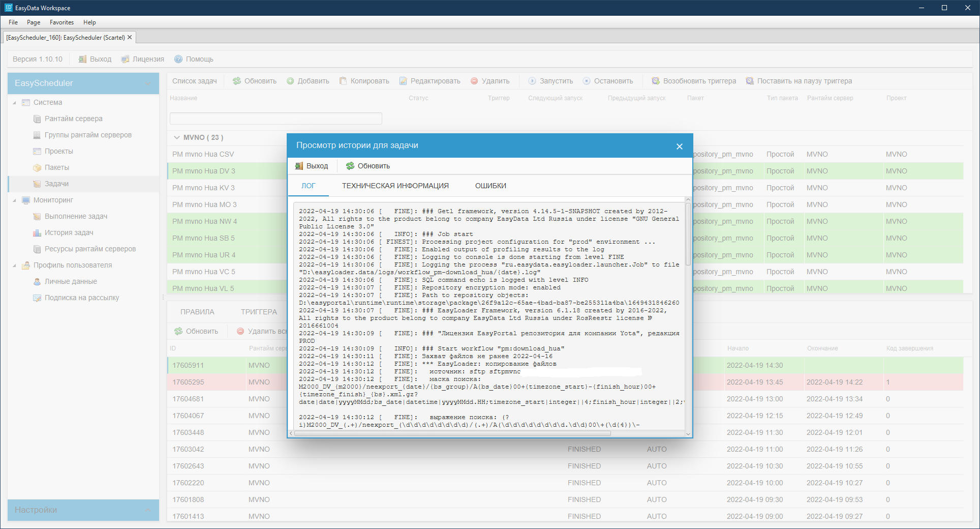
Task: Click the log horizontal scrollbar
Action: pos(452,433)
